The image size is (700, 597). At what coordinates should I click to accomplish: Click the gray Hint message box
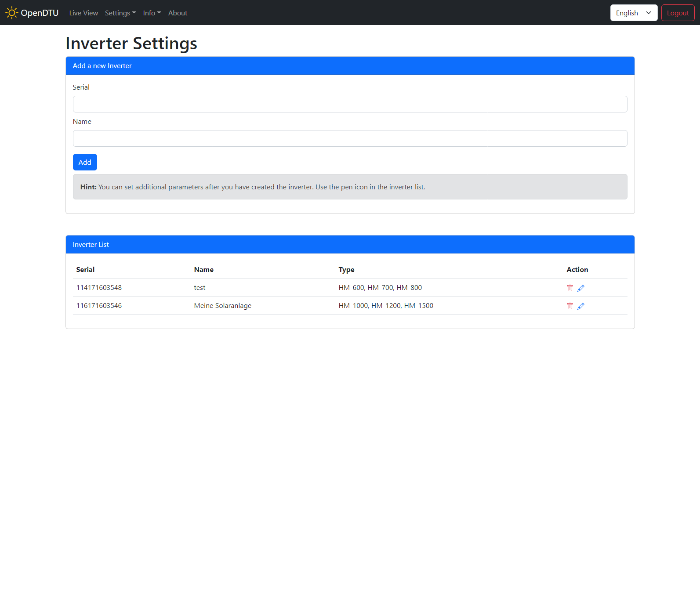(350, 187)
